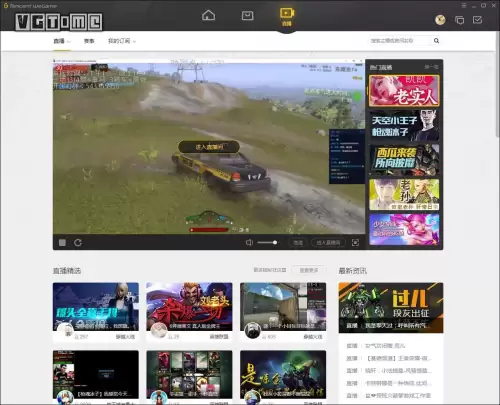Click 进入直播间 button on video overlay
Screen dimensions: 500x405
point(209,147)
